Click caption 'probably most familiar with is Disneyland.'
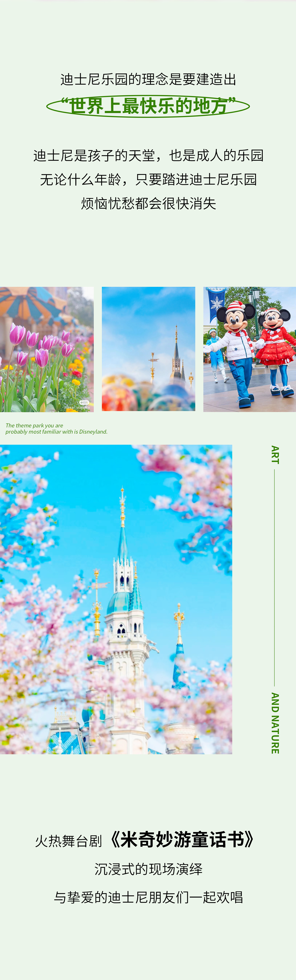The height and width of the screenshot is (980, 296). pos(56,432)
